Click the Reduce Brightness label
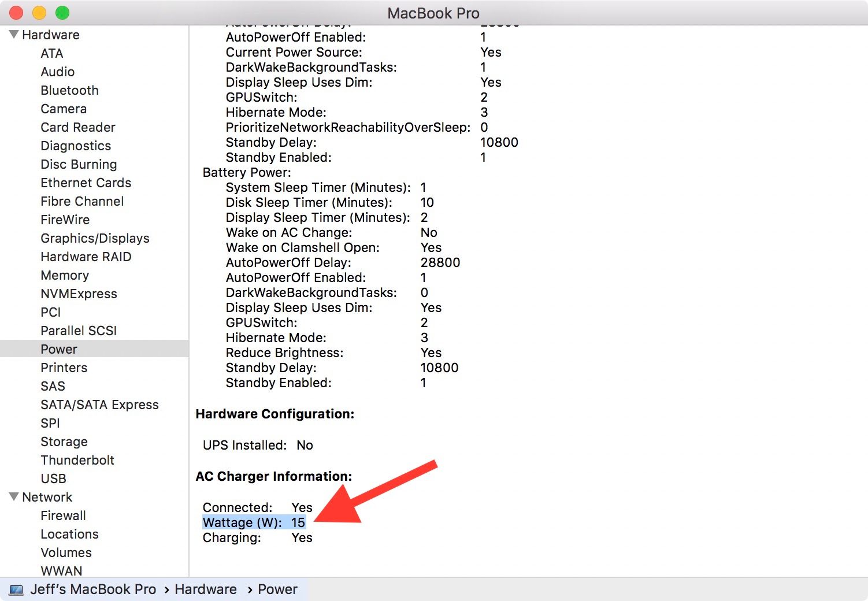Viewport: 868px width, 601px height. 284,353
